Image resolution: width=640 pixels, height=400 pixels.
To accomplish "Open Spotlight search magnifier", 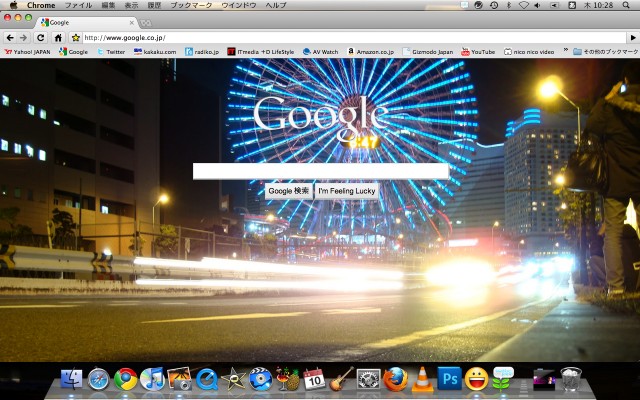I will [626, 5].
